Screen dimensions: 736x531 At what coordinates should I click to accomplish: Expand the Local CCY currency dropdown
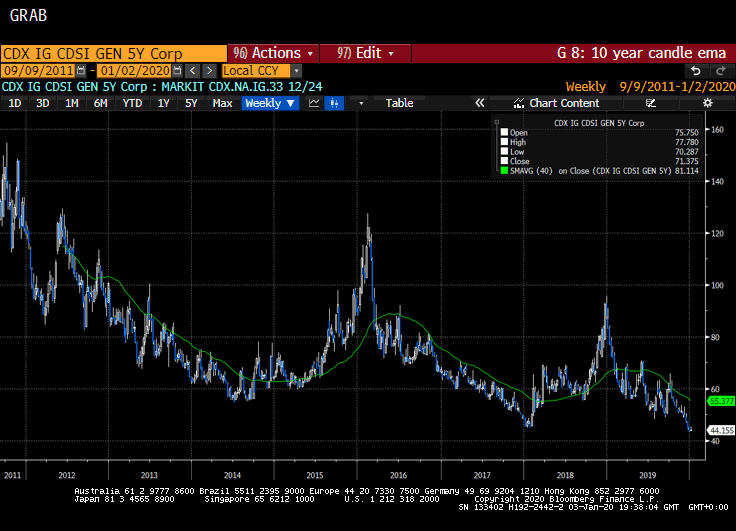tap(296, 71)
